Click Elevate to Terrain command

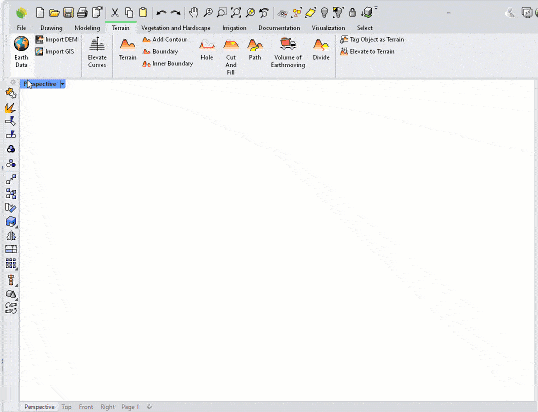tap(367, 51)
